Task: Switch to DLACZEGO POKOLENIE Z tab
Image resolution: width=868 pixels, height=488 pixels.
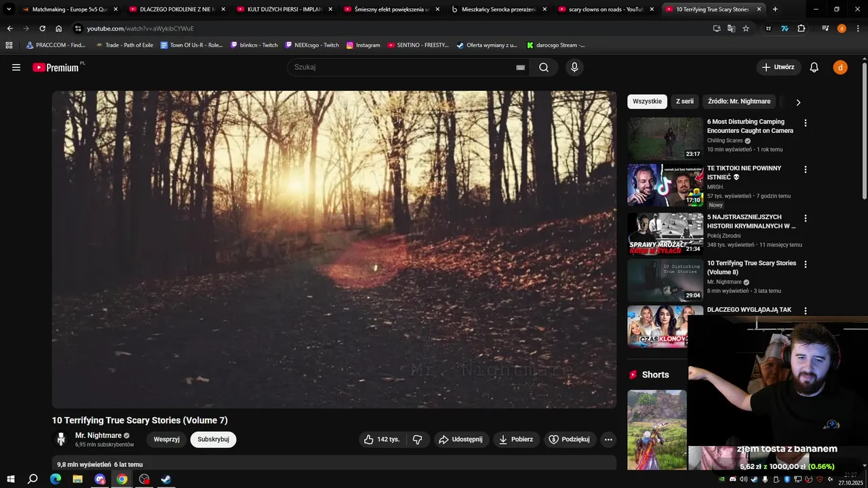Action: 177,9
